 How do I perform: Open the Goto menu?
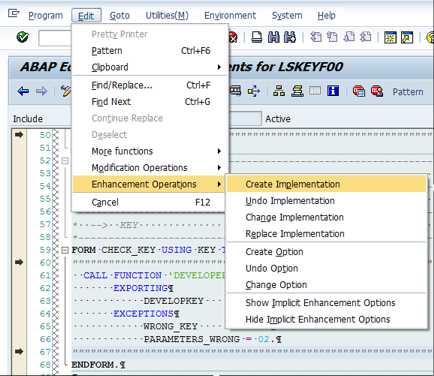pyautogui.click(x=119, y=16)
